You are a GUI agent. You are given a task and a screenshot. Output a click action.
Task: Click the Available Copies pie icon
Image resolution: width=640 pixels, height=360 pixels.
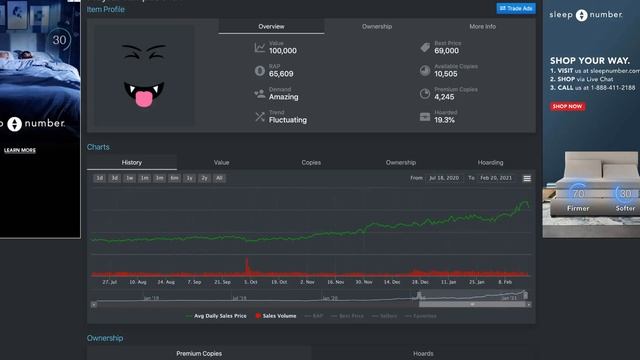point(425,71)
